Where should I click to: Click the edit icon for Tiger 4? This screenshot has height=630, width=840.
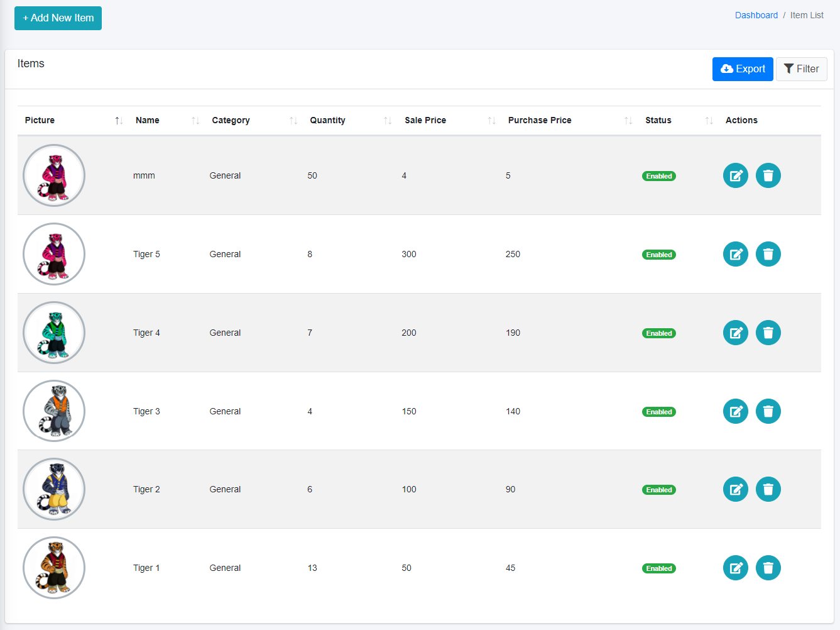pyautogui.click(x=735, y=333)
